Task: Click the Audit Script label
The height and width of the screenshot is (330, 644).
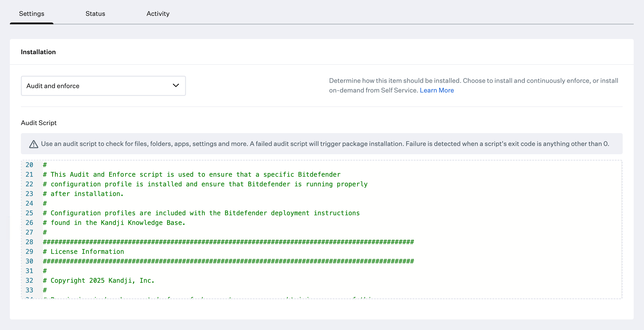Action: click(x=39, y=123)
